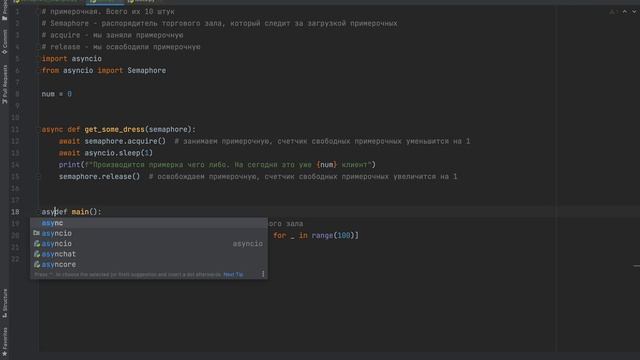This screenshot has width=640, height=360.
Task: Click the Next Tip link
Action: tap(233, 274)
